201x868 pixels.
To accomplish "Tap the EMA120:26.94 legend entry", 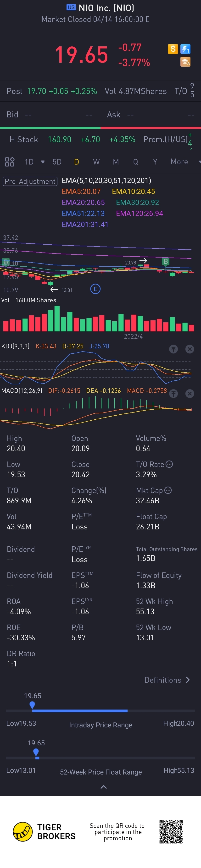I will pos(140,213).
